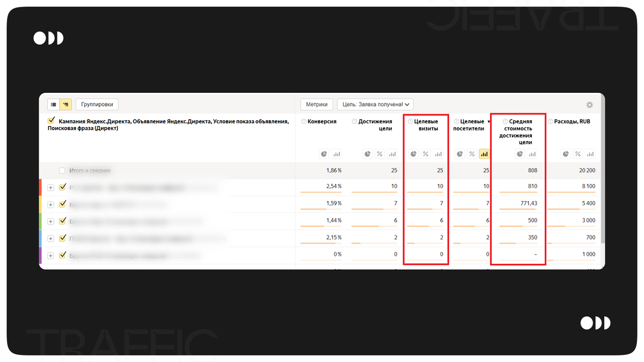
Task: Show pie chart for Целевые посетители column
Action: (460, 154)
